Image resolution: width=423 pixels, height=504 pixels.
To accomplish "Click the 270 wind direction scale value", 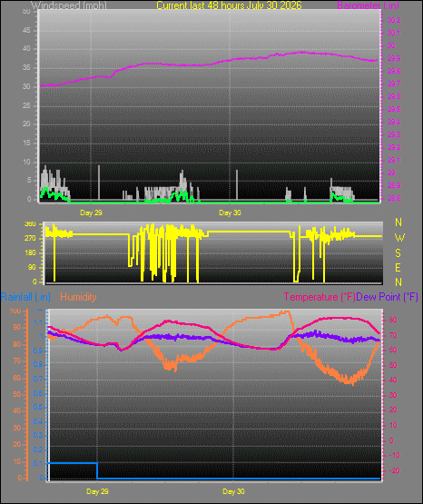I will tap(30, 239).
